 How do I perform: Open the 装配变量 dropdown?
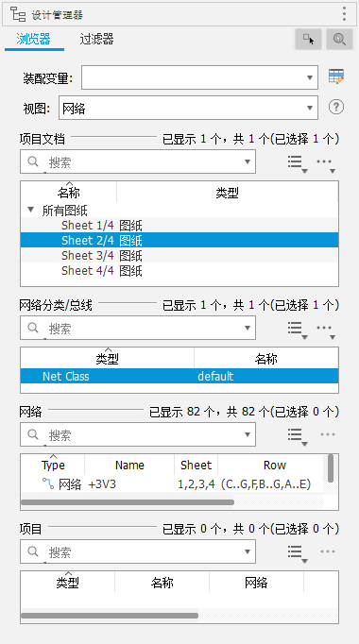coord(199,77)
